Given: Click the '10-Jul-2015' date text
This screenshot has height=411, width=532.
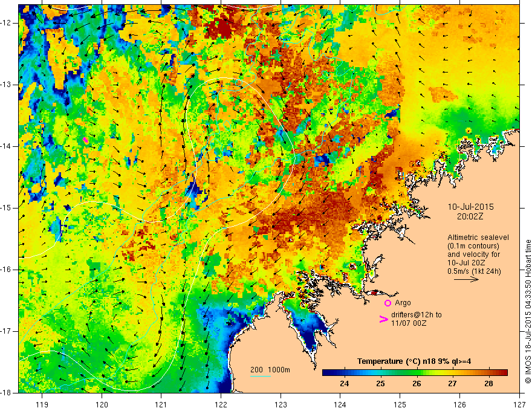Looking at the screenshot, I should pyautogui.click(x=470, y=207).
